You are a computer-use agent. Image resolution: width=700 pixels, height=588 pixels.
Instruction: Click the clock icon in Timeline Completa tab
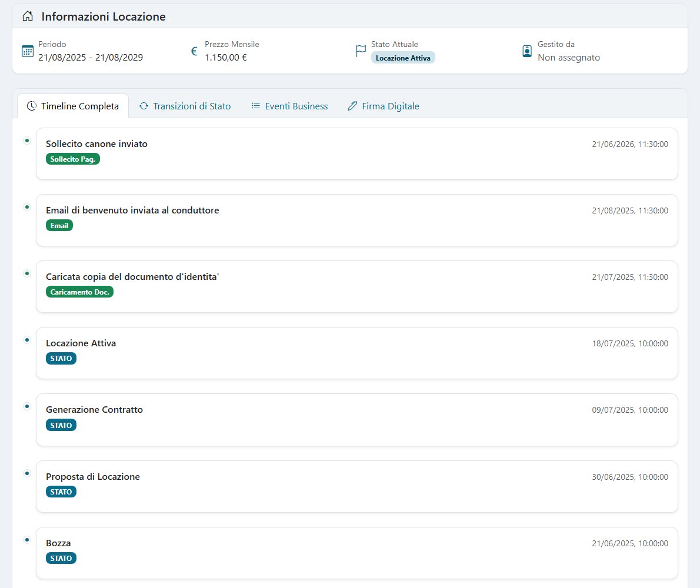point(32,106)
